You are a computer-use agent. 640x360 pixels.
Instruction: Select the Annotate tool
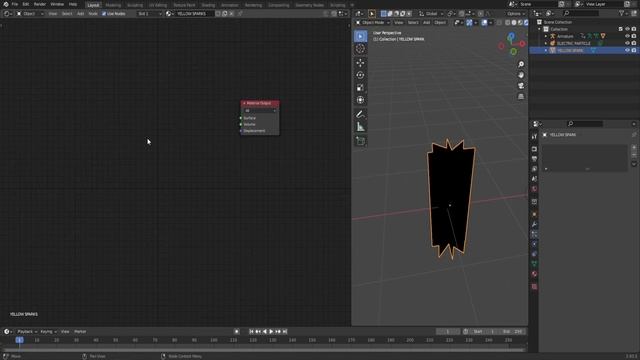pyautogui.click(x=360, y=114)
